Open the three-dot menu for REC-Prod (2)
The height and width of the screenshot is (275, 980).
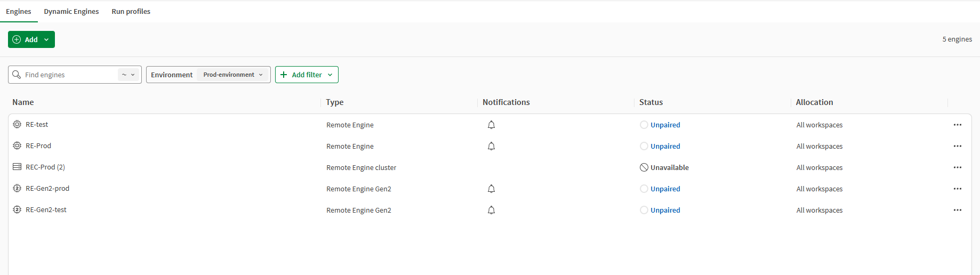click(957, 167)
